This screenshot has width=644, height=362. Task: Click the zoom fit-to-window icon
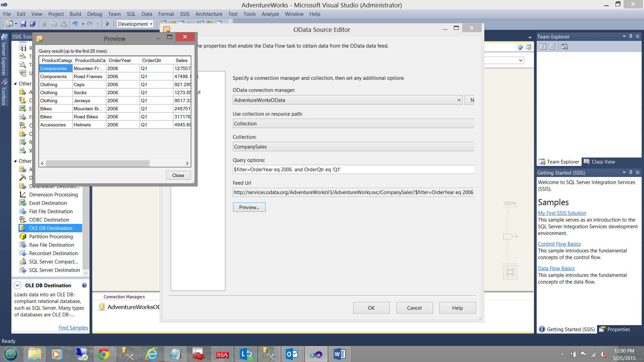pyautogui.click(x=510, y=272)
